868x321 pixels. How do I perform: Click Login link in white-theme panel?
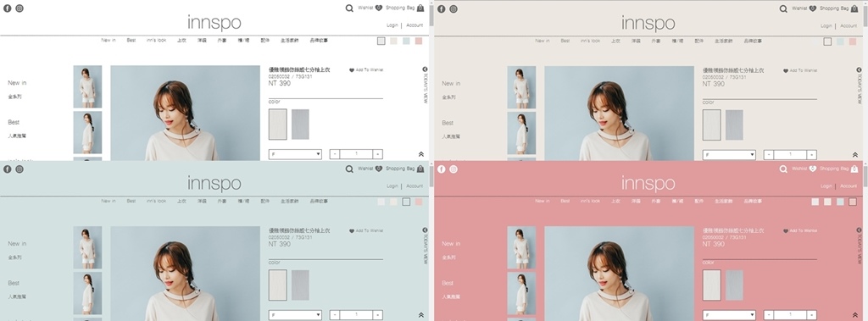pos(392,25)
